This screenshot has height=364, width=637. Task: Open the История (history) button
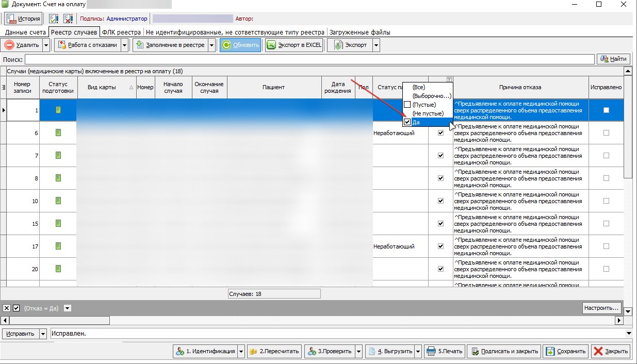pos(23,19)
